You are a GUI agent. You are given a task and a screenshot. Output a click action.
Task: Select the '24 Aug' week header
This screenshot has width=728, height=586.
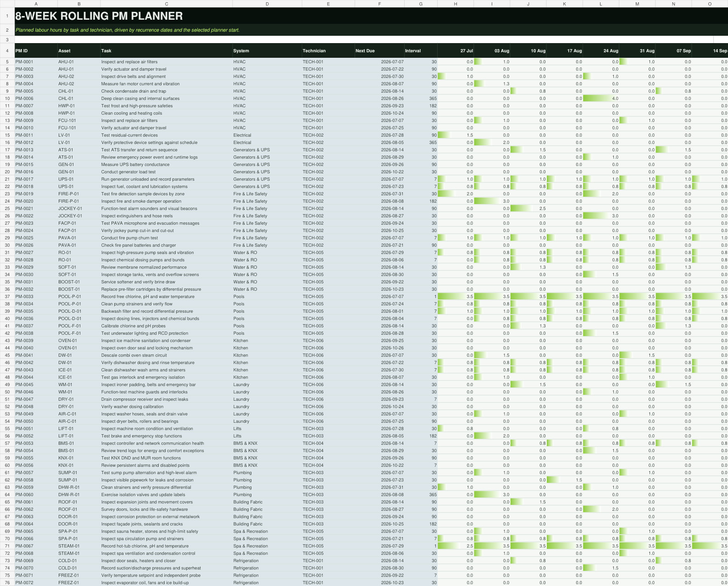[x=601, y=51]
